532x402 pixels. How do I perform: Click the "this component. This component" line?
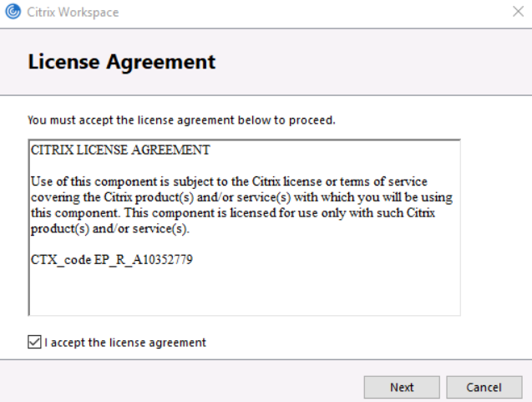tap(234, 212)
